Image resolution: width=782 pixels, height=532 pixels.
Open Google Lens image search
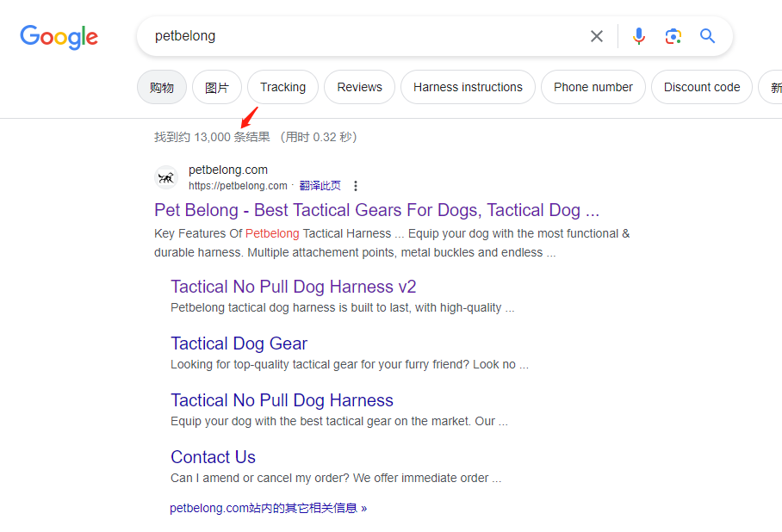click(x=673, y=36)
